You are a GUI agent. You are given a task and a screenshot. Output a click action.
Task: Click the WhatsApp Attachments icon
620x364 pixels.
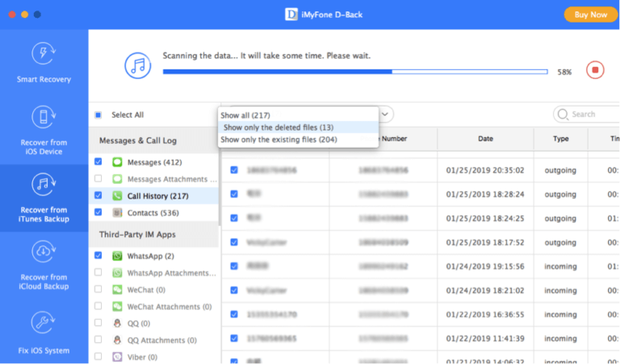117,273
